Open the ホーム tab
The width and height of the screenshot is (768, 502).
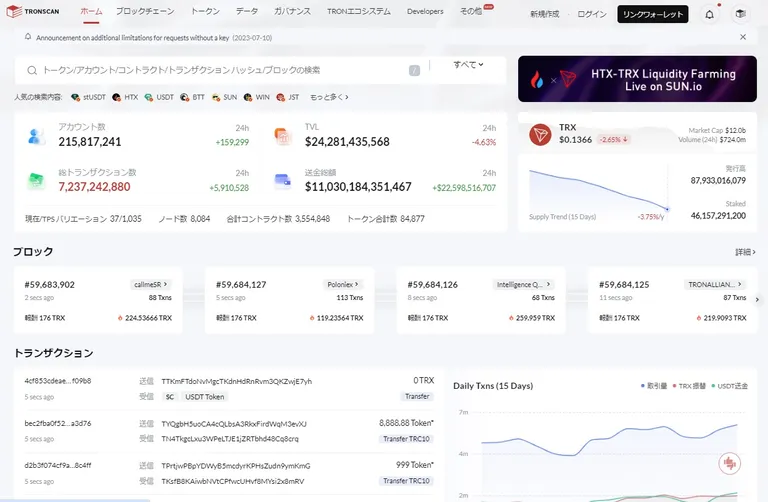(x=91, y=11)
